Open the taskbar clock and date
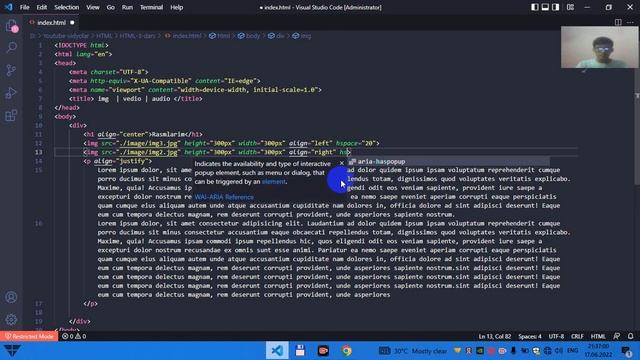Viewport: 640px width, 360px height. (599, 351)
